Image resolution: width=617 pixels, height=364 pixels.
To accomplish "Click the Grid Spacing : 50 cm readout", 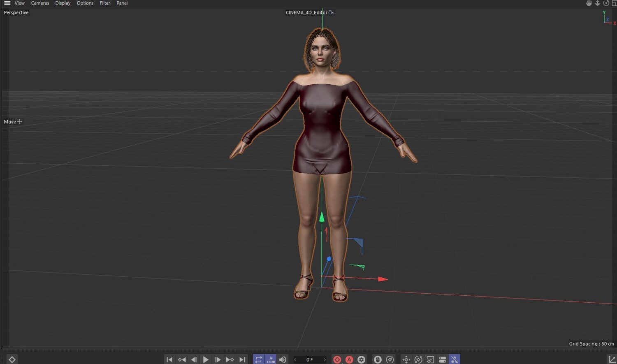I will click(591, 344).
